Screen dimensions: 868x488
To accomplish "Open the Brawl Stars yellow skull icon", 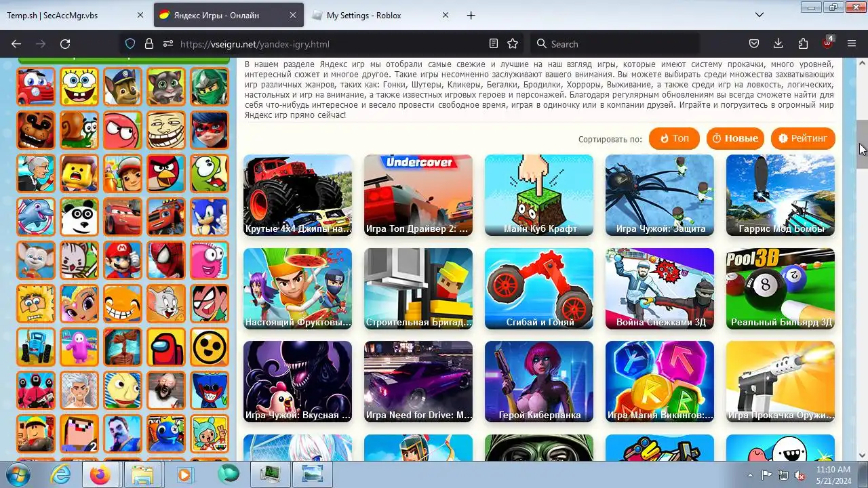I will click(x=210, y=346).
